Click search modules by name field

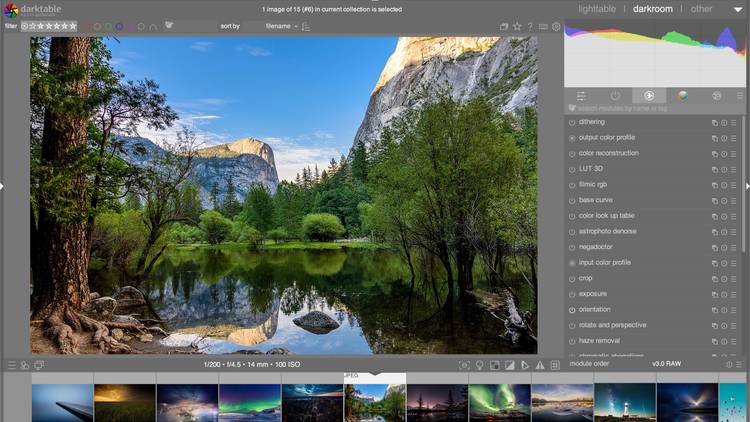tap(653, 109)
